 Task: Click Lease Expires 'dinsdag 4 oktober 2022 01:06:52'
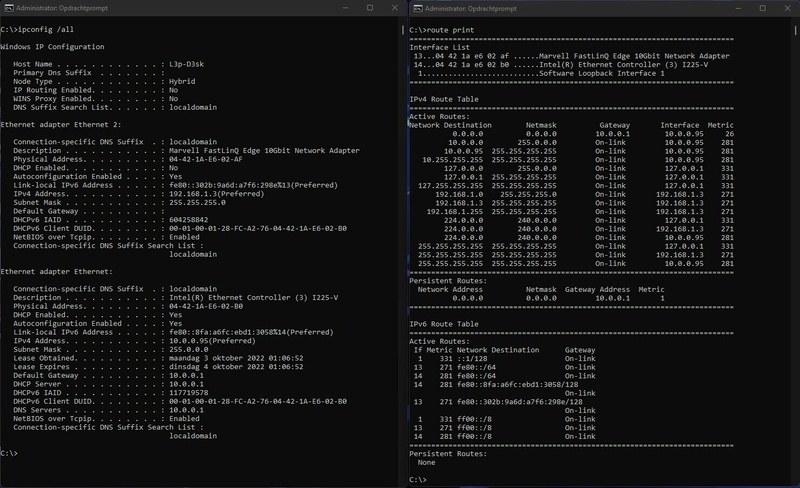tap(236, 367)
